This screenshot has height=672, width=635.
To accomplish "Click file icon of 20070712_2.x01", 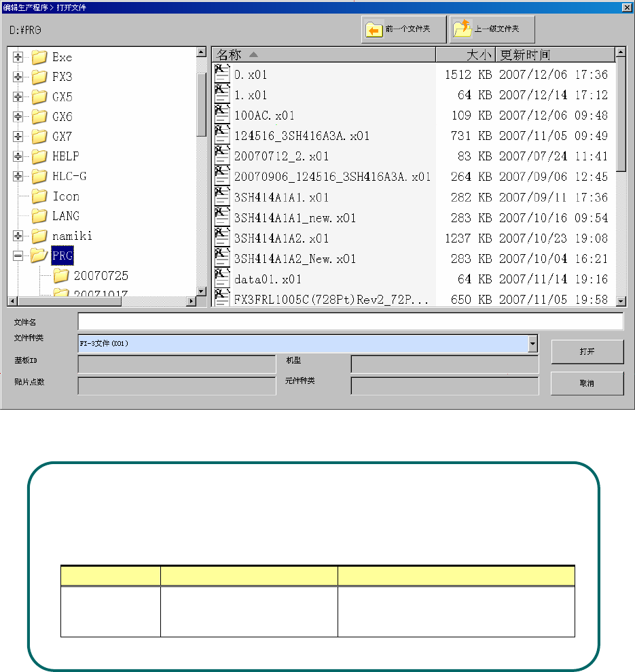I will tap(222, 156).
